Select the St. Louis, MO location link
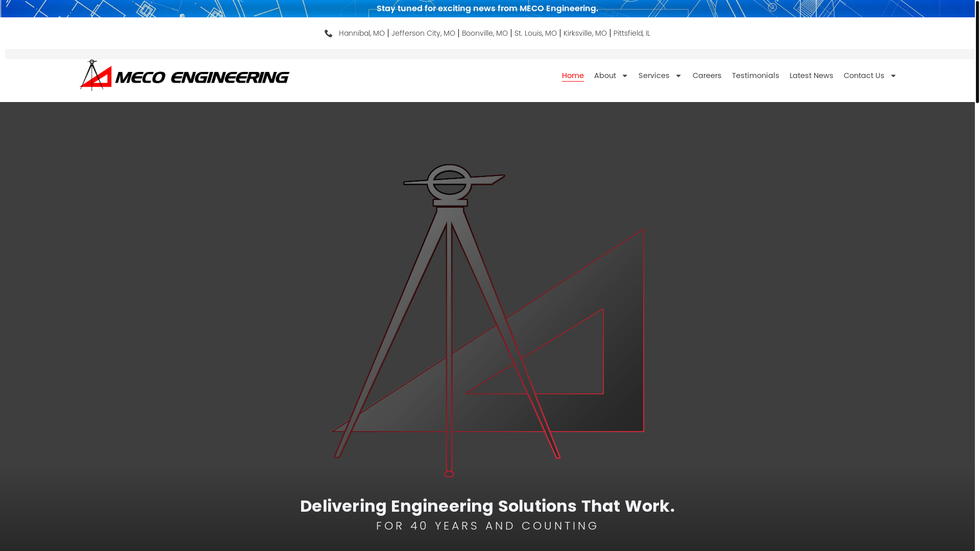 (535, 33)
